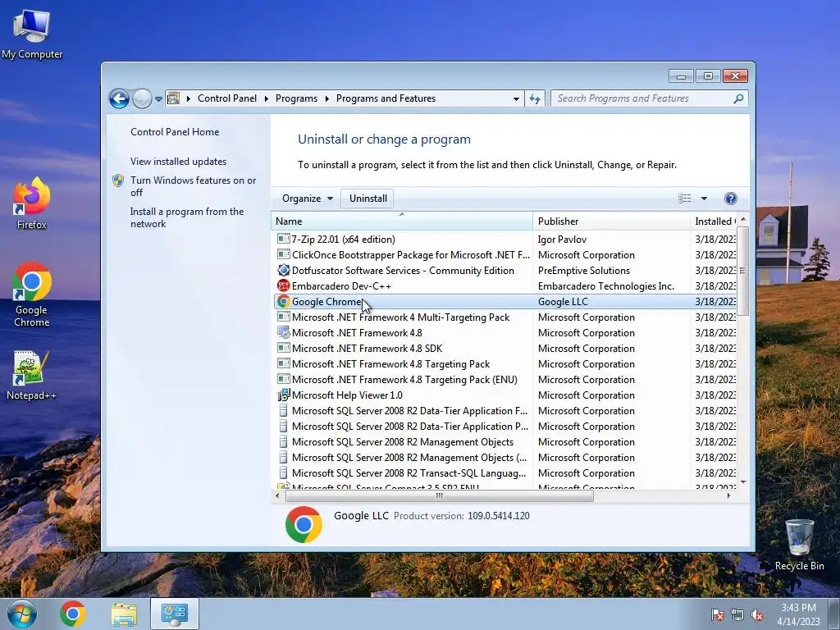Click shield icon next to Windows features
The width and height of the screenshot is (840, 630).
click(118, 180)
